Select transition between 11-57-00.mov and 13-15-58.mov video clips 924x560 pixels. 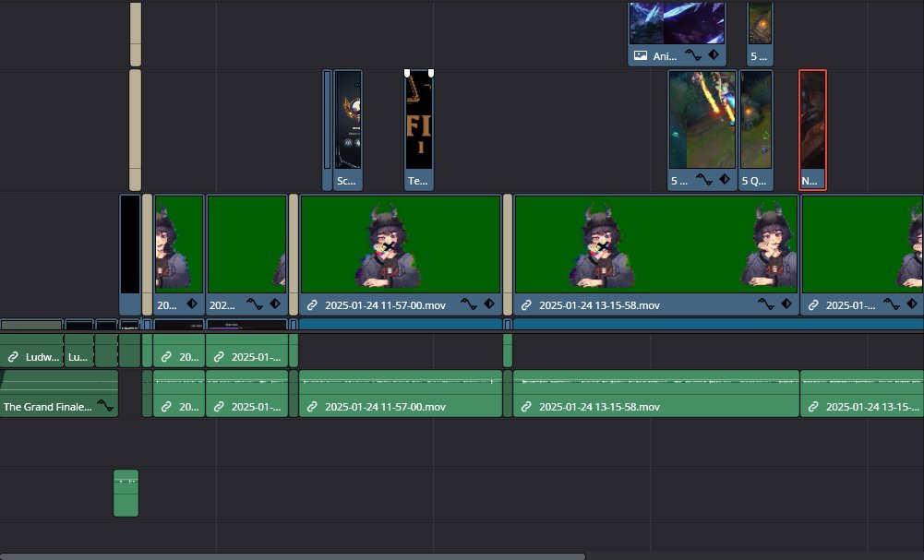point(508,255)
